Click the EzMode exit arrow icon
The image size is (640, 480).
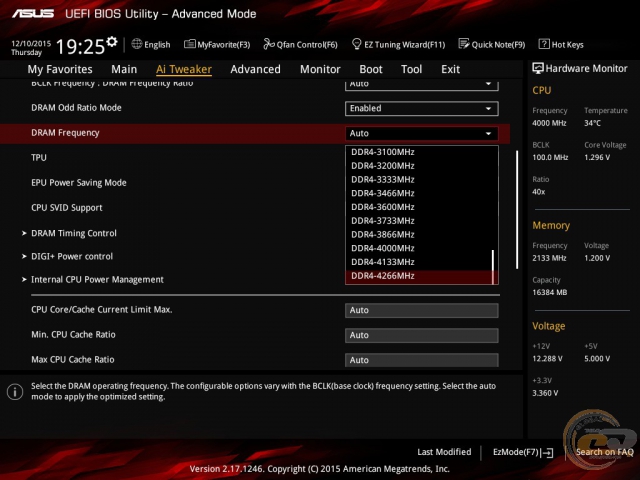[547, 453]
